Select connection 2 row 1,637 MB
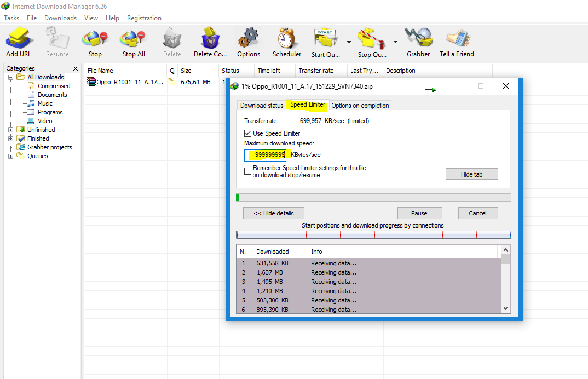588x379 pixels. [x=368, y=272]
